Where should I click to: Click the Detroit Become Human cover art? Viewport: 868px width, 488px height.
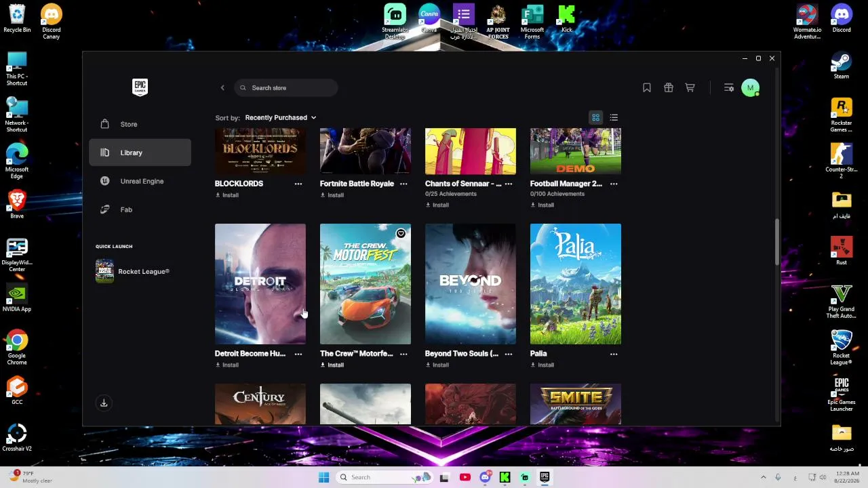pyautogui.click(x=260, y=284)
